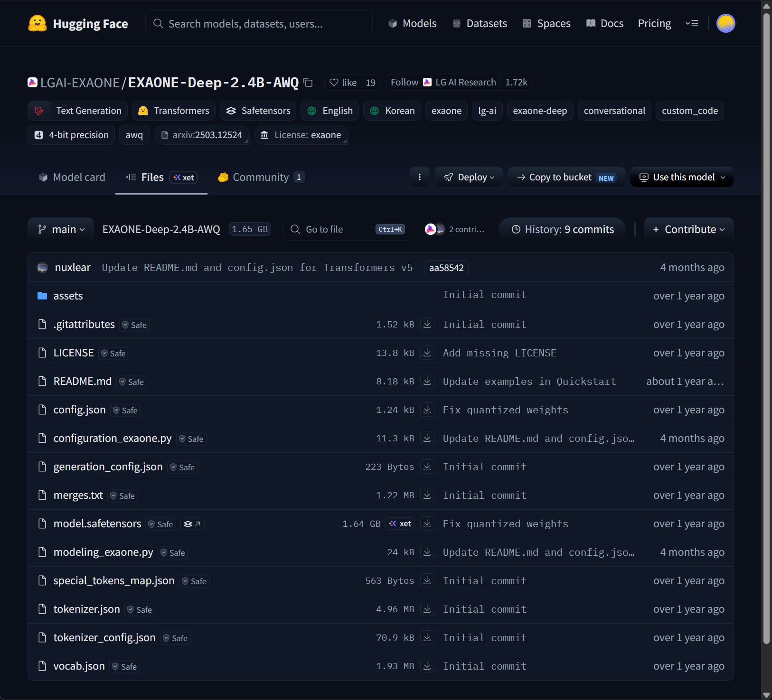The width and height of the screenshot is (772, 700).
Task: Filter by the Korean language tag
Action: tap(392, 111)
